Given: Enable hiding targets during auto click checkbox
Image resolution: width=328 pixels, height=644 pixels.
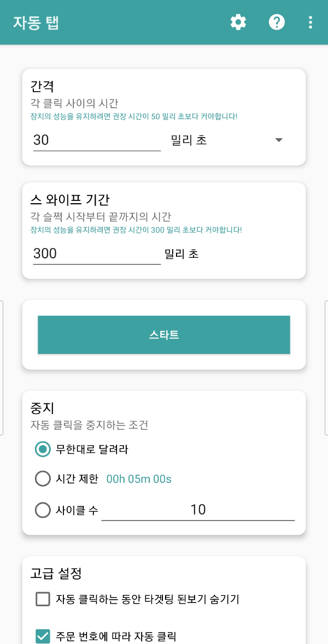Looking at the screenshot, I should 43,599.
